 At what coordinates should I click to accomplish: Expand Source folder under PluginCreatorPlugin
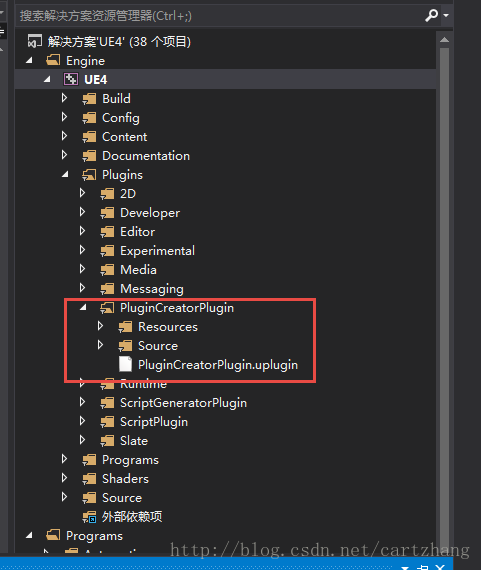click(x=101, y=345)
